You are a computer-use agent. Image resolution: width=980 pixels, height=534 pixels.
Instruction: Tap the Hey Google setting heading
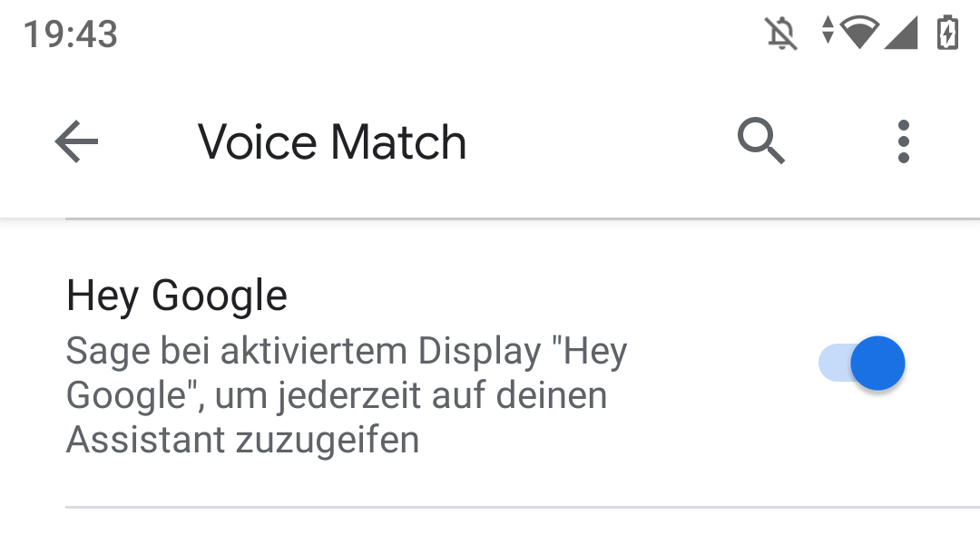click(177, 296)
